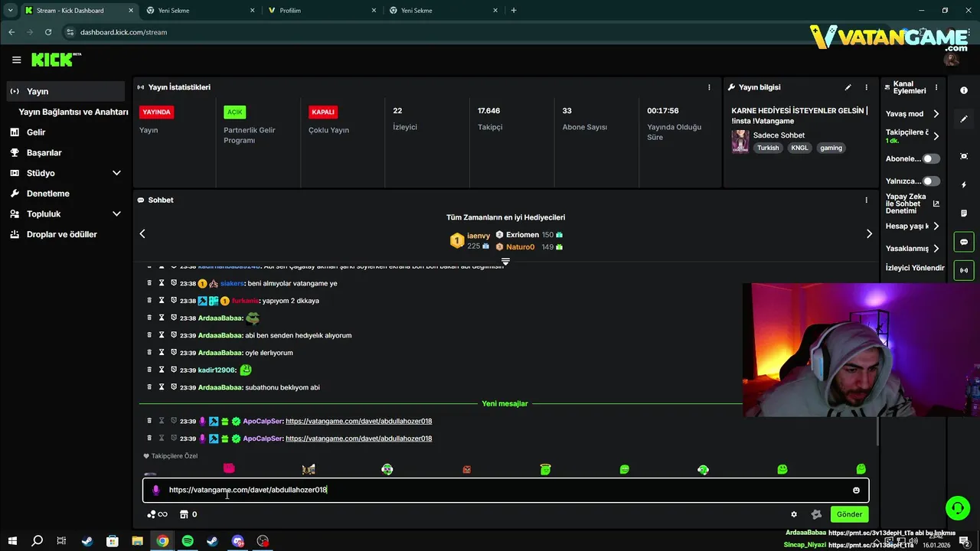The image size is (980, 551).
Task: Click the gaming tag chip
Action: coord(831,148)
